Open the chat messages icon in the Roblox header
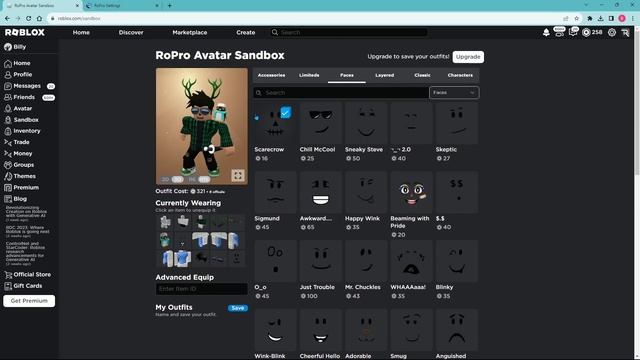 click(573, 32)
